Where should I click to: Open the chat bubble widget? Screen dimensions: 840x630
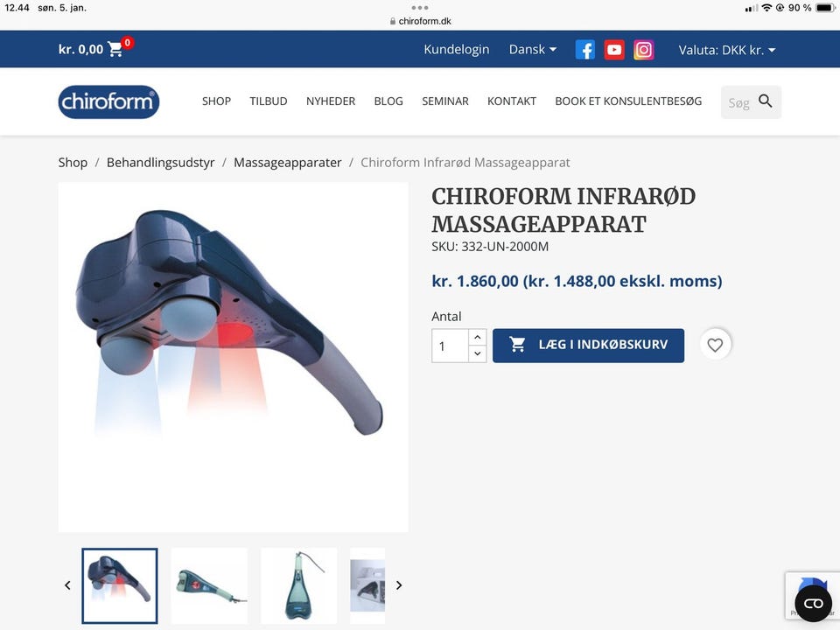(x=813, y=604)
